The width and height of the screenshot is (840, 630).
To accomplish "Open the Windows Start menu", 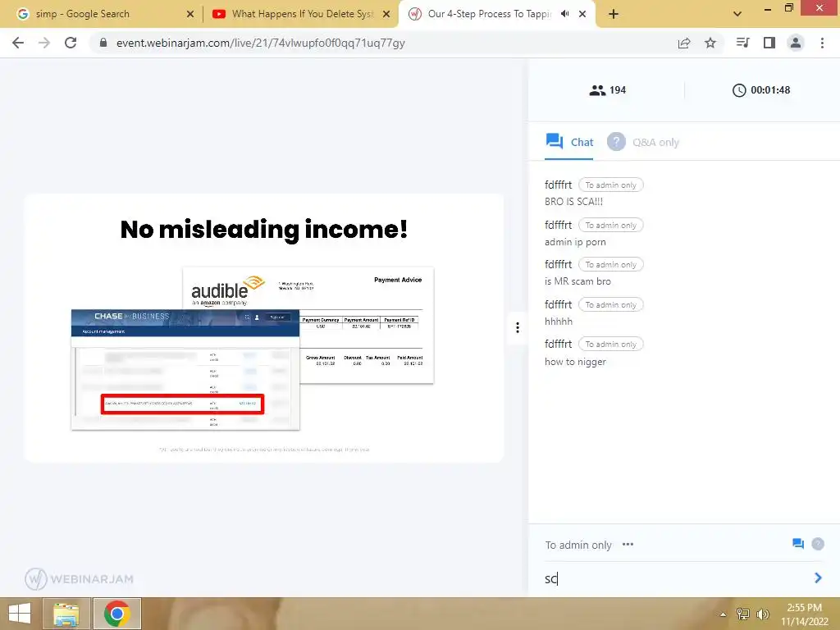I will pyautogui.click(x=20, y=614).
